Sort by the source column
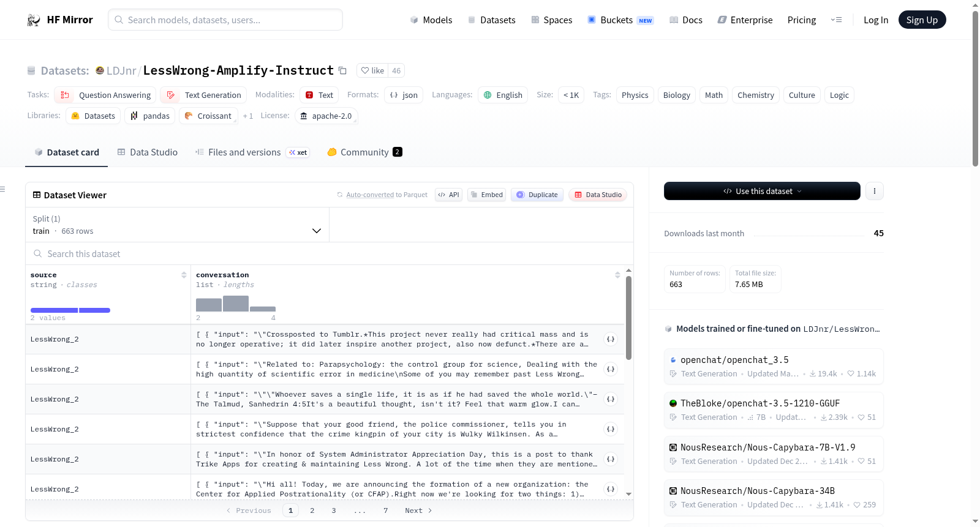 tap(184, 275)
